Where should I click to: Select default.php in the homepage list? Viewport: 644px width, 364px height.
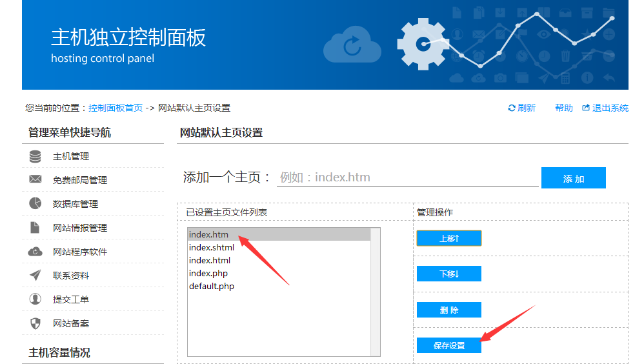[212, 287]
